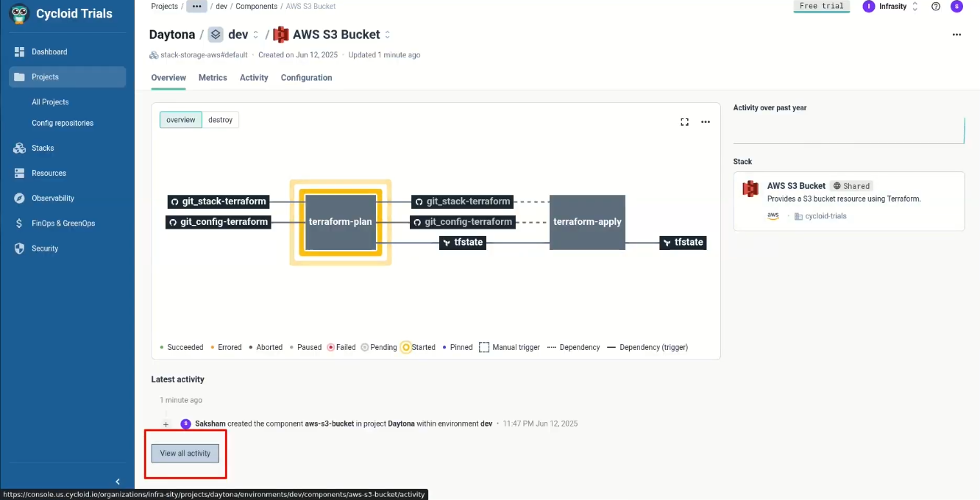Open the AWS S3 Bucket stack title link
The width and height of the screenshot is (980, 500).
tap(796, 186)
